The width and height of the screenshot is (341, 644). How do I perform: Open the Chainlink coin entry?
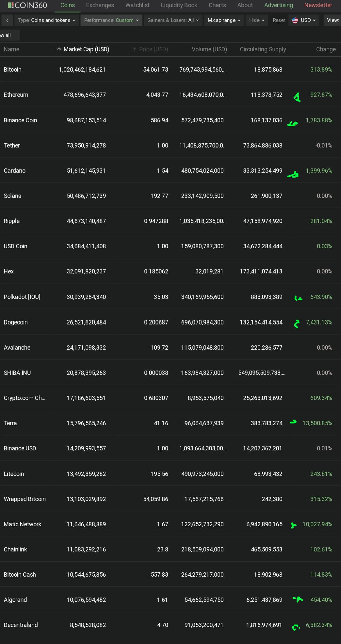[15, 549]
